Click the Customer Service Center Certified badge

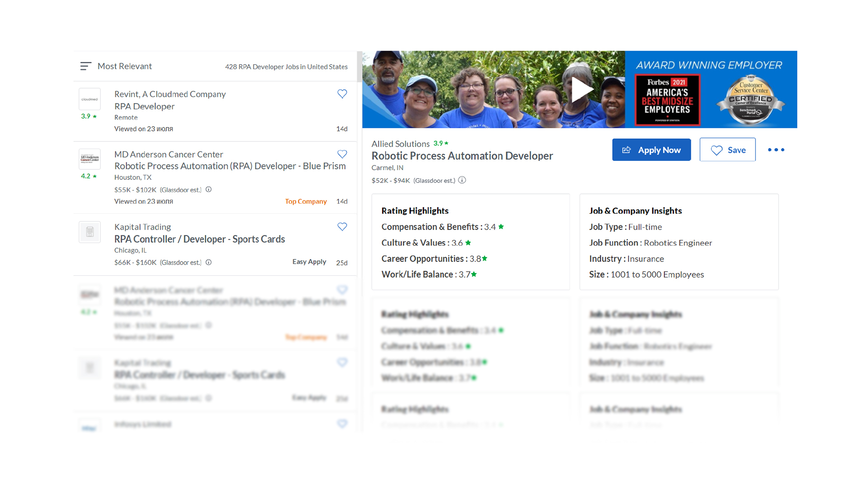click(750, 100)
